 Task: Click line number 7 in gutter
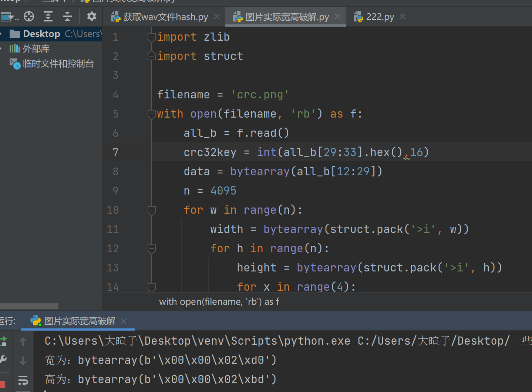click(x=115, y=152)
